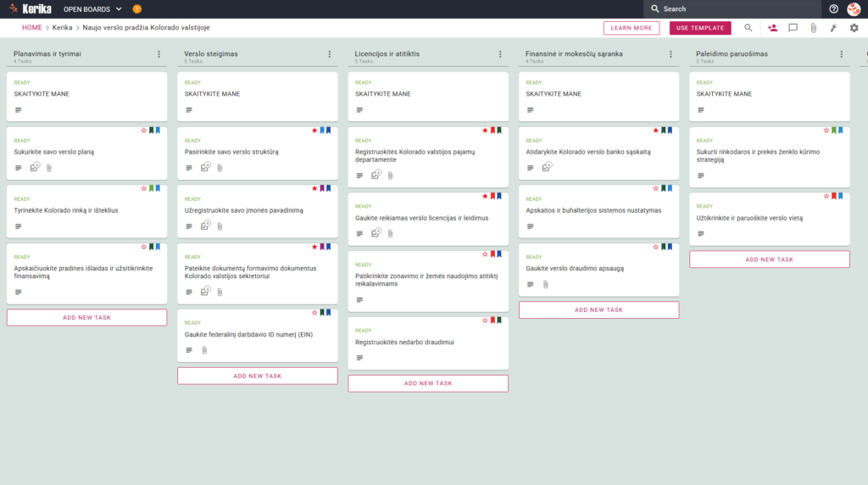Open the attachment icon on Pasirinkite savo verslo struktūrą card

point(220,168)
